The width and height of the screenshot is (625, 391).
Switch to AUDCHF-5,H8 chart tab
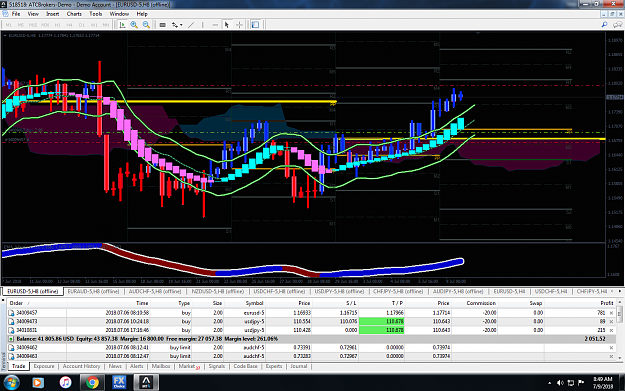[x=155, y=291]
